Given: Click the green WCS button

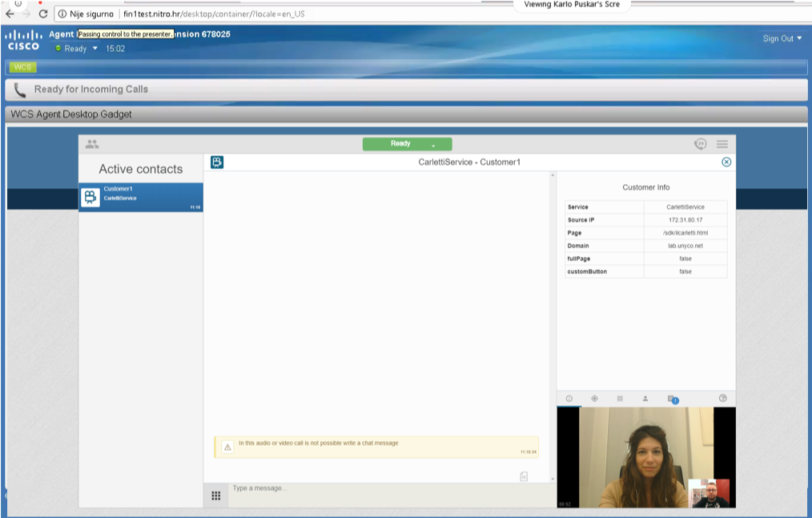Looking at the screenshot, I should 22,67.
